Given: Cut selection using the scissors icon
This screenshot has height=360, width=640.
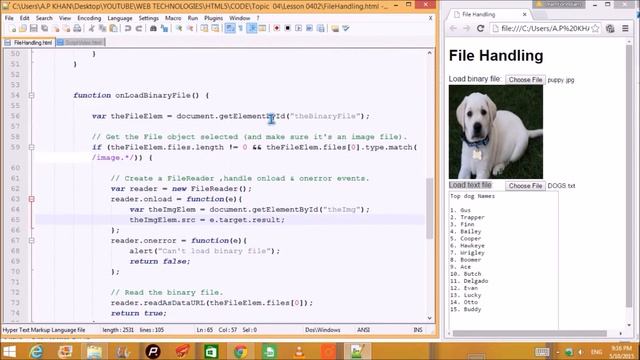Looking at the screenshot, I should point(91,28).
